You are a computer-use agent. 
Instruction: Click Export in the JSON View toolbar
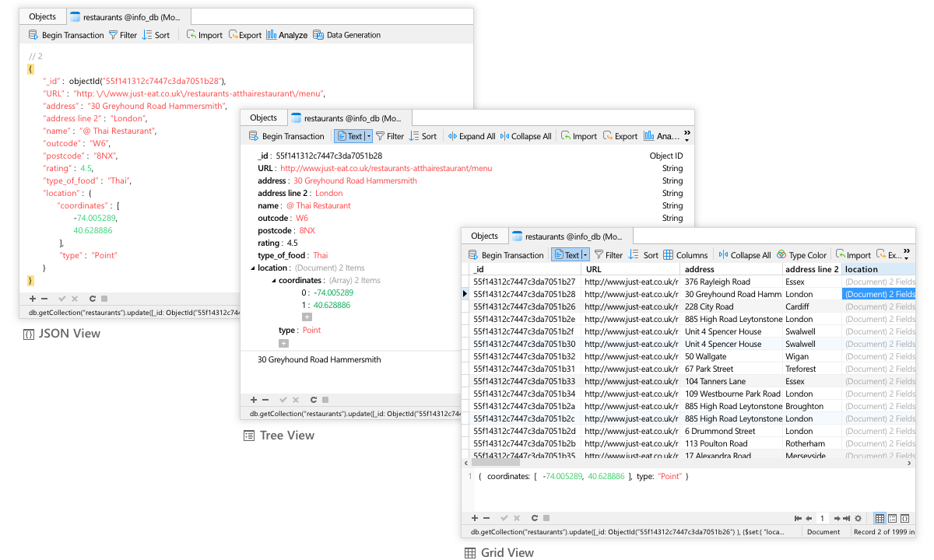[x=244, y=35]
